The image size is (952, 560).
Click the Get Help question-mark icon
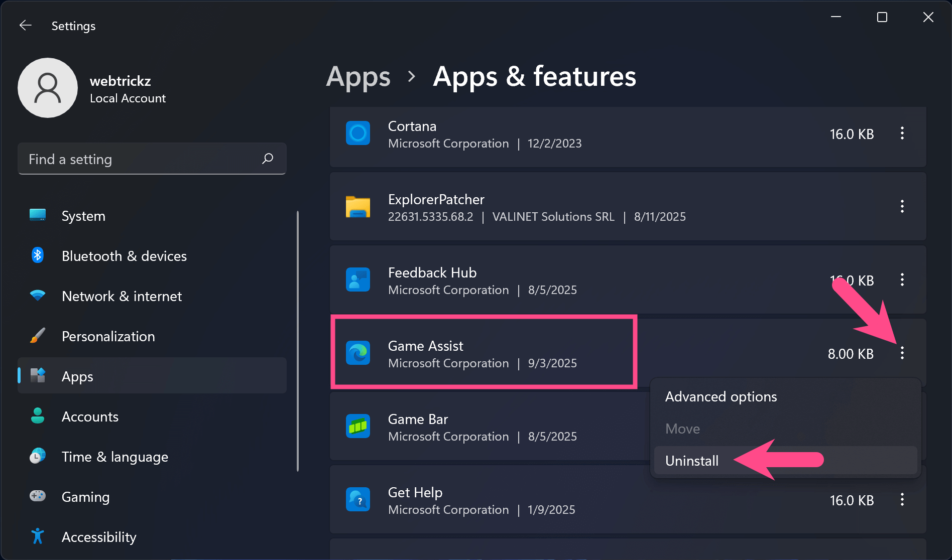coord(358,499)
